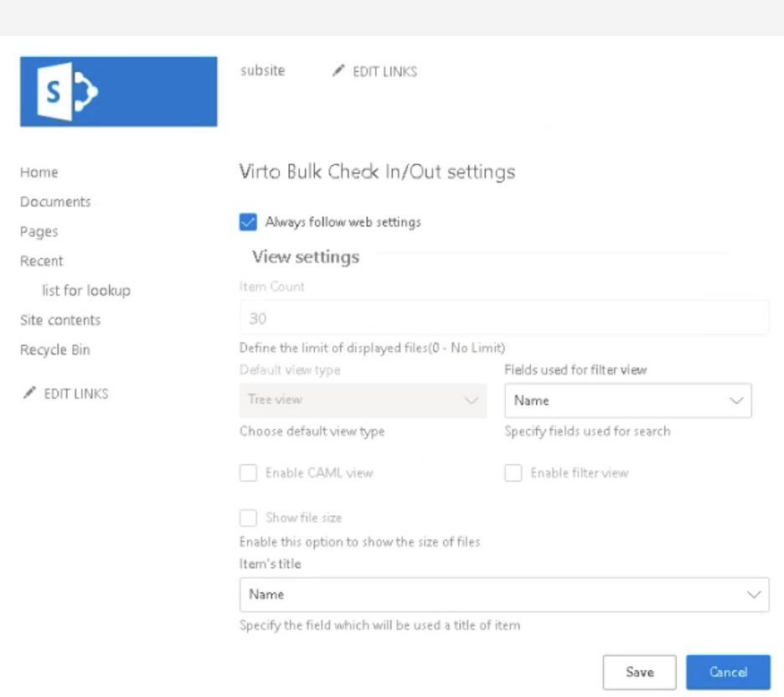Uncheck Always follow web settings
Image resolution: width=784 pixels, height=697 pixels.
(x=248, y=222)
